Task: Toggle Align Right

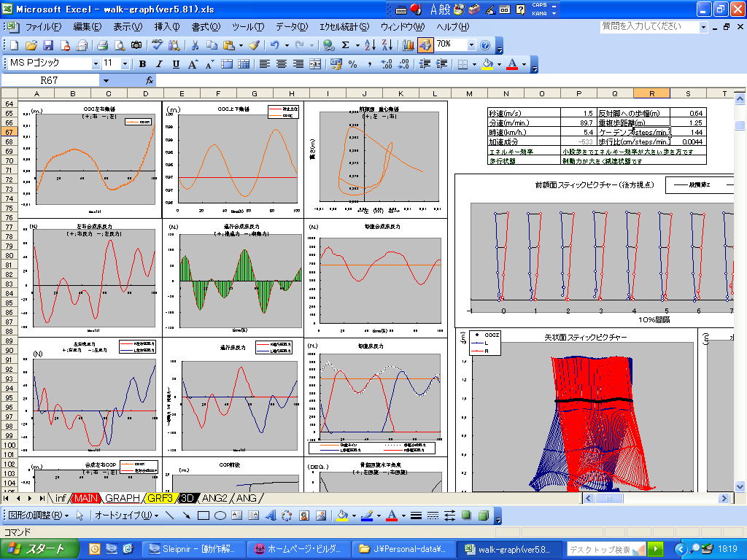Action: [298, 64]
